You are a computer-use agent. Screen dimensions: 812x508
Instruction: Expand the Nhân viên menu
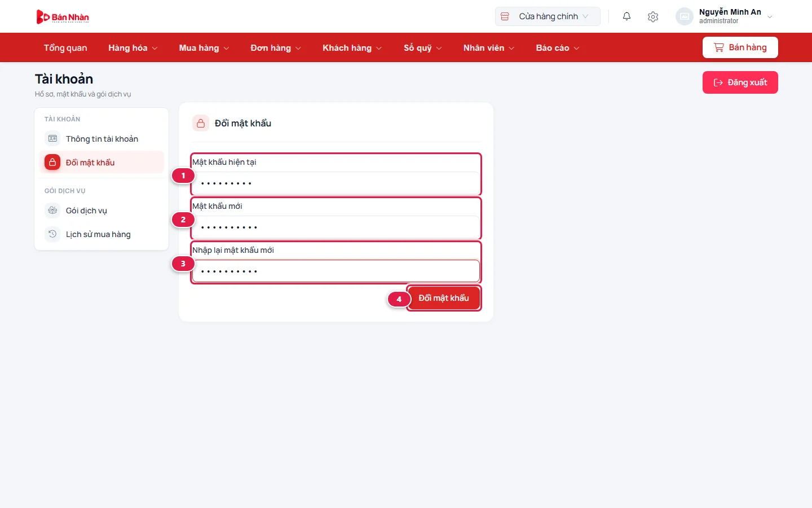tap(489, 48)
